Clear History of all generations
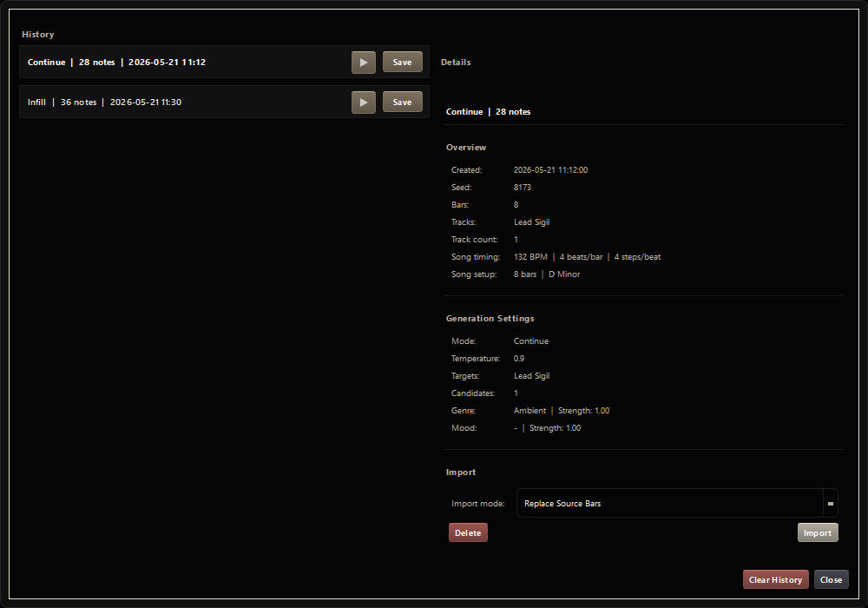The image size is (868, 608). pos(775,579)
